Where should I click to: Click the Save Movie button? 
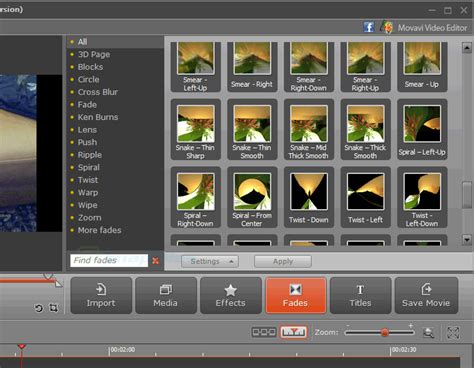pyautogui.click(x=426, y=295)
